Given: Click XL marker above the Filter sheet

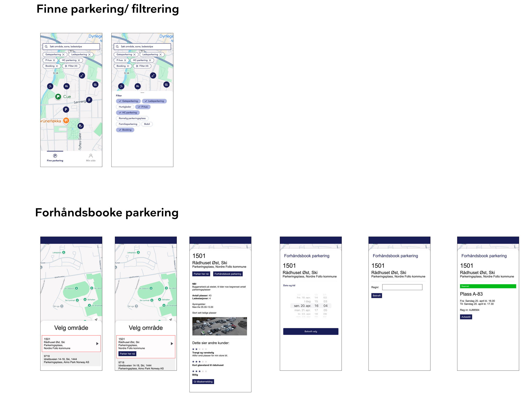Looking at the screenshot, I should [137, 86].
